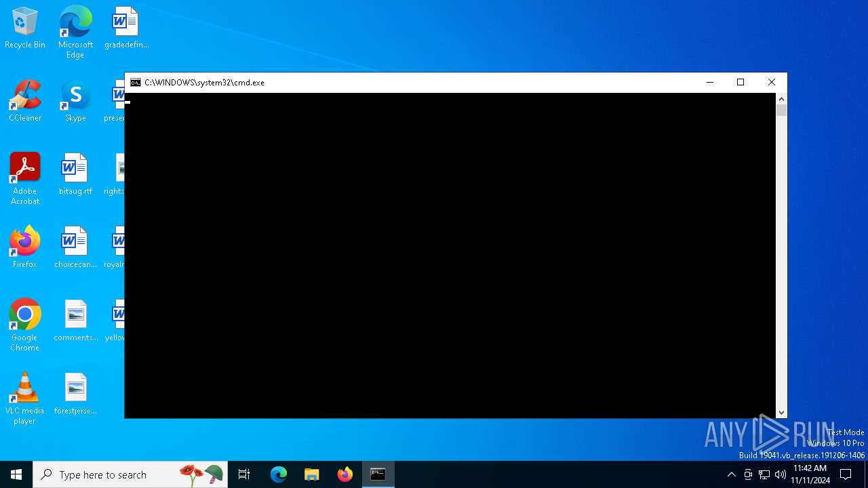Select the forestjerse... image file icon
Viewport: 868px width, 488px height.
click(x=75, y=394)
